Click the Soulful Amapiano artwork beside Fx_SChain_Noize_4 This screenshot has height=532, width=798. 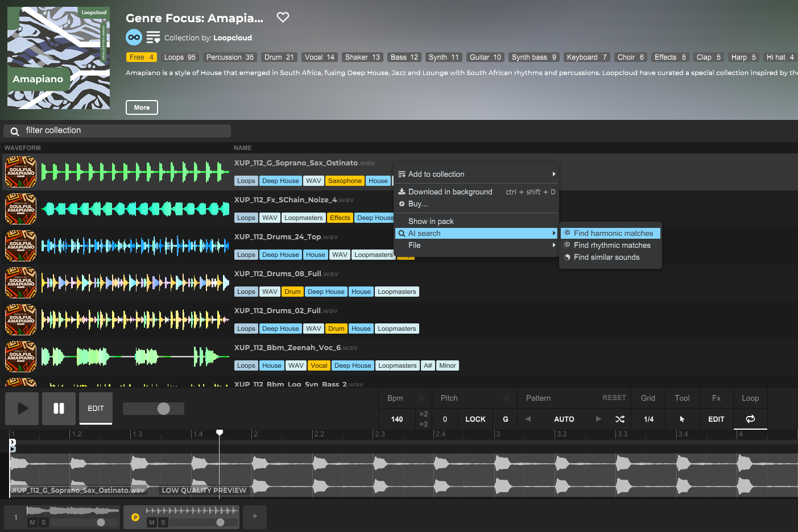coord(21,209)
